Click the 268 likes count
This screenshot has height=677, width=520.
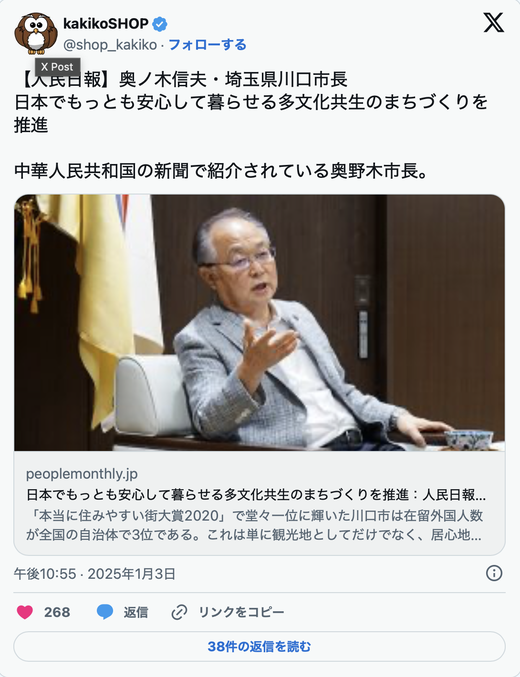[57, 612]
